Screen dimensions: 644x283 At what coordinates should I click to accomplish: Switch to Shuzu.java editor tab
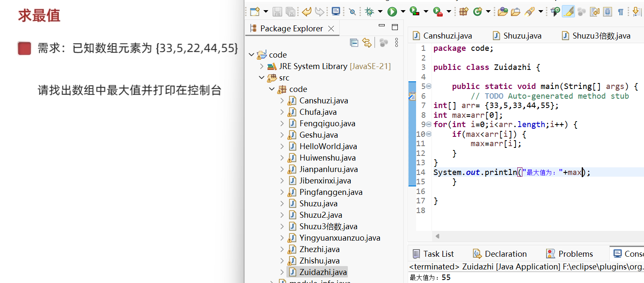tap(517, 36)
